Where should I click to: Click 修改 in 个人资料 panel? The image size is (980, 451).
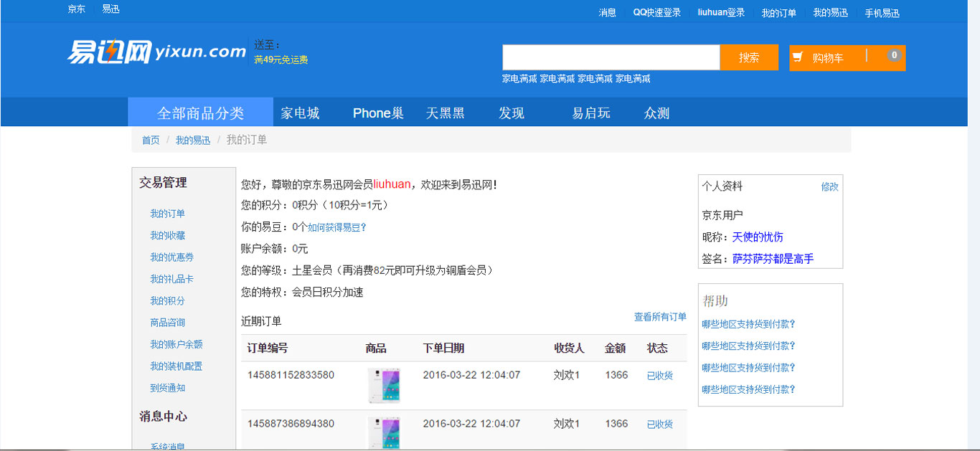point(830,186)
